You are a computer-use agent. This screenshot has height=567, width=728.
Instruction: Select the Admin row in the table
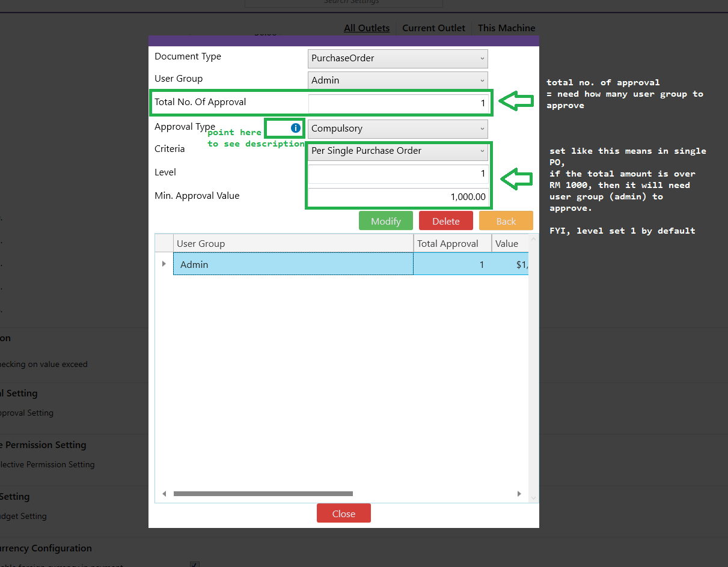click(293, 264)
